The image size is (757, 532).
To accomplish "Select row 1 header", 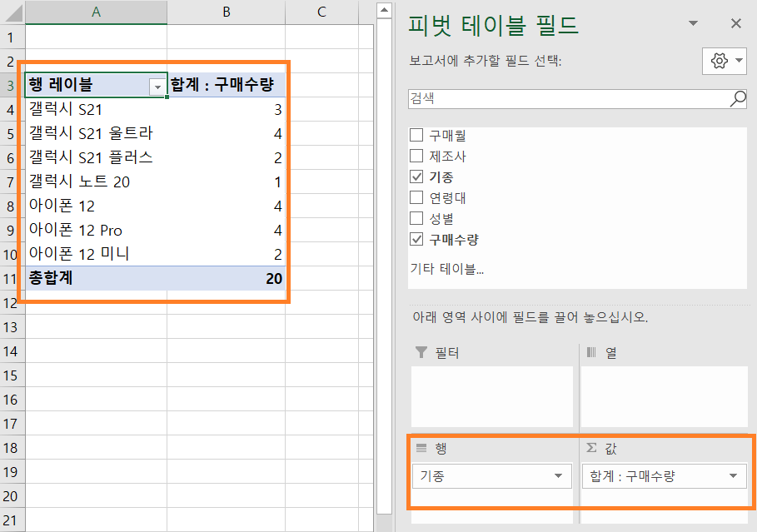I will (x=11, y=37).
